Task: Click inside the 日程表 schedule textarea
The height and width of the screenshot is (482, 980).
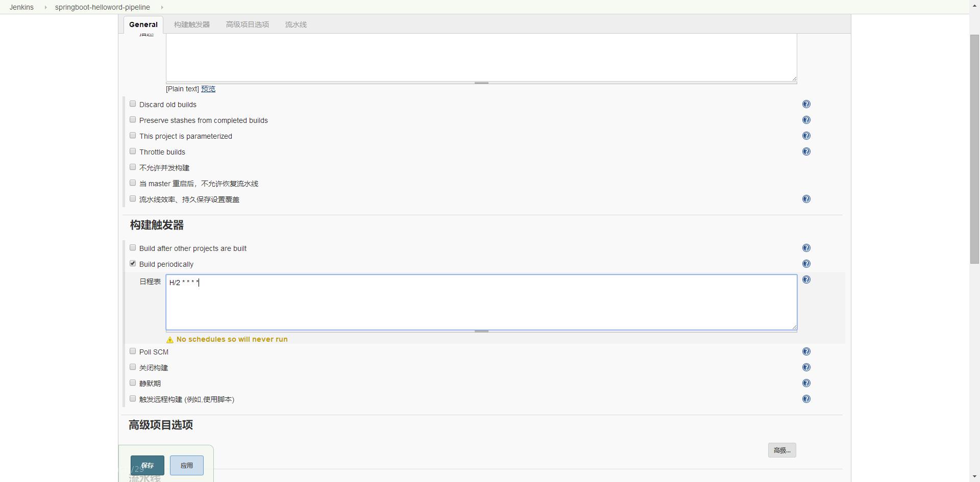Action: tap(481, 302)
